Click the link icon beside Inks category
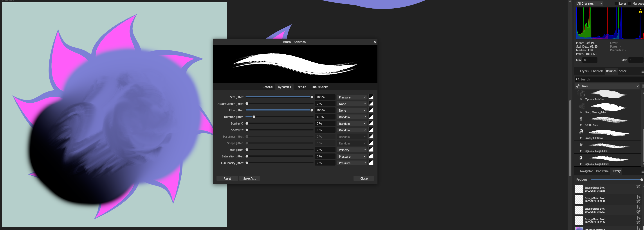This screenshot has height=230, width=644. pyautogui.click(x=578, y=86)
